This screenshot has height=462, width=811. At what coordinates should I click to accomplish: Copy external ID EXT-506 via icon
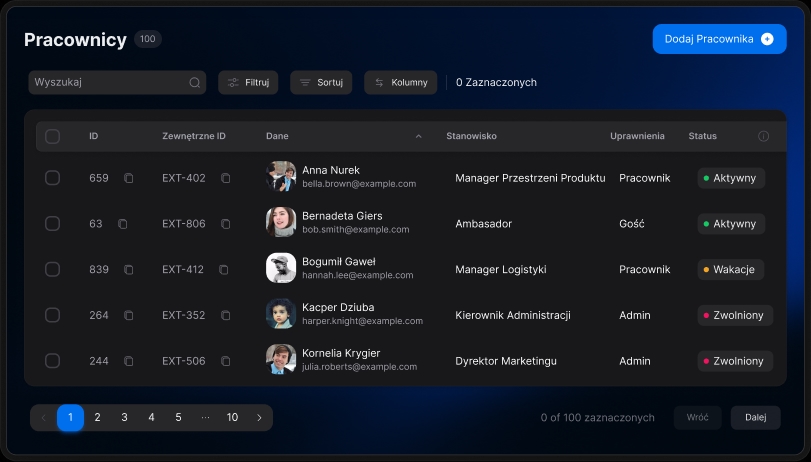pos(226,361)
